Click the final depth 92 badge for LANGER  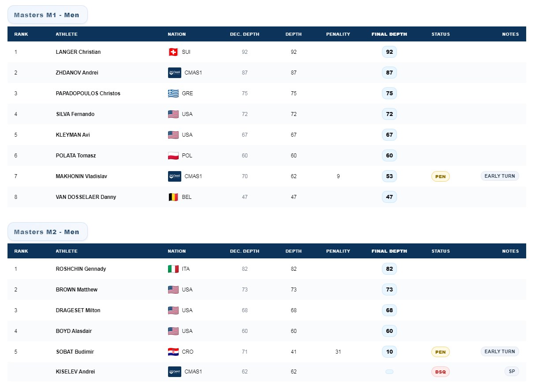(389, 52)
